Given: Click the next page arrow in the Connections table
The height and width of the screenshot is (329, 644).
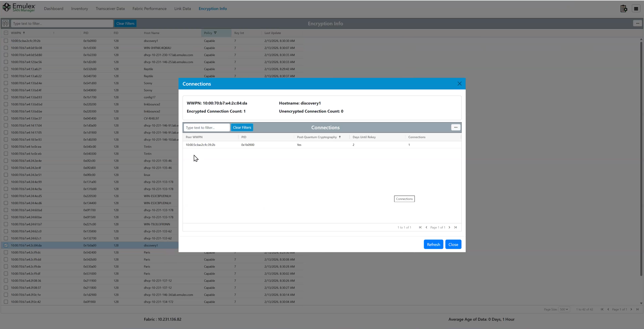Looking at the screenshot, I should click(x=449, y=227).
